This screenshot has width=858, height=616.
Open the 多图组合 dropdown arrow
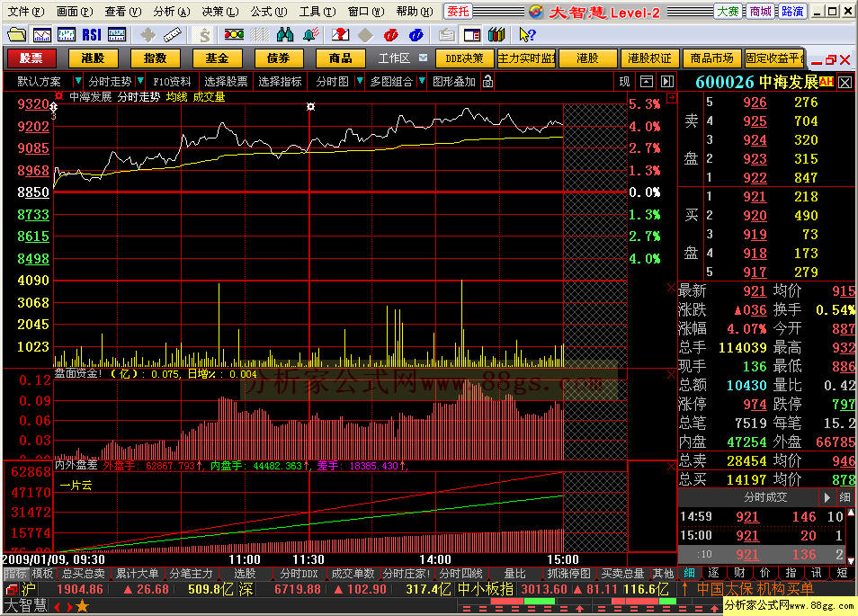422,81
